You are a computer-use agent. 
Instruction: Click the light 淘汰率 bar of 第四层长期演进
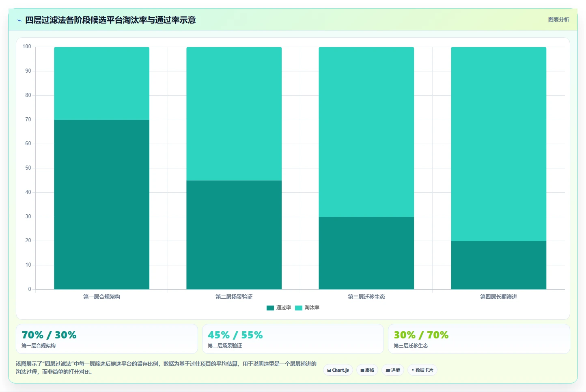(498, 144)
